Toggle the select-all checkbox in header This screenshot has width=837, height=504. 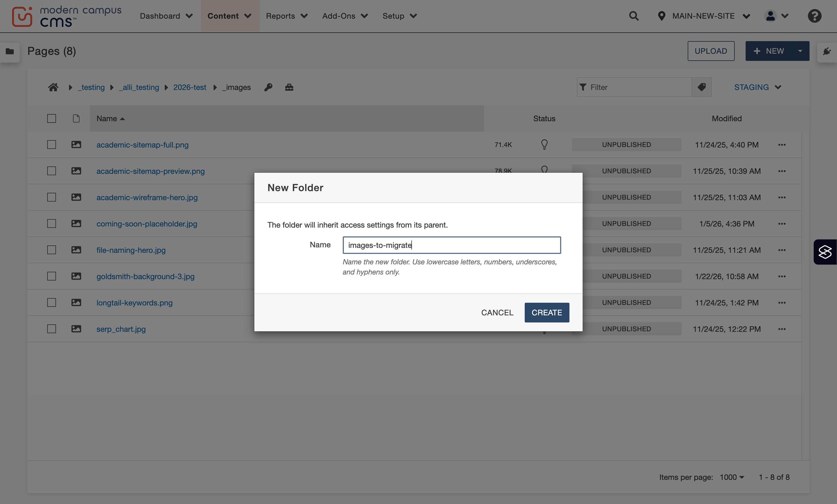pos(52,118)
